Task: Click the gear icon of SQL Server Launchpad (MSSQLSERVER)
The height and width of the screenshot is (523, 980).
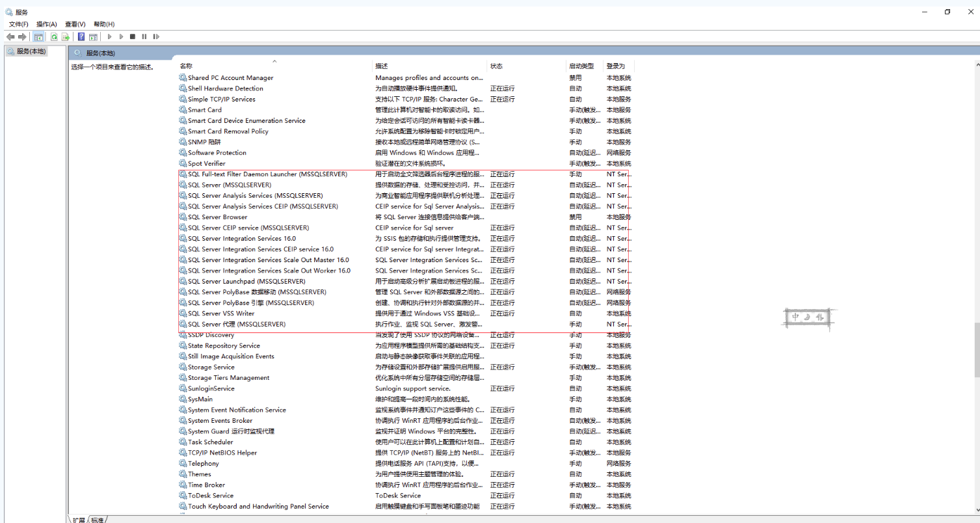Action: point(183,282)
